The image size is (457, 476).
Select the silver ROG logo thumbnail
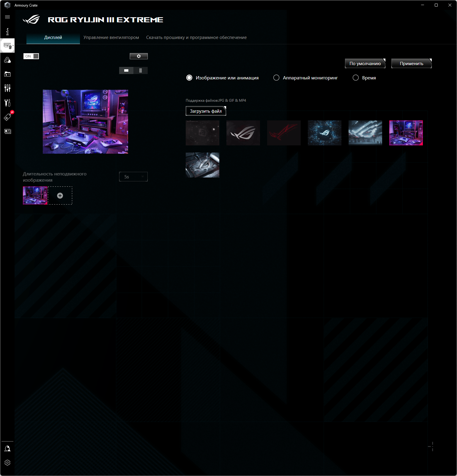[x=243, y=133]
